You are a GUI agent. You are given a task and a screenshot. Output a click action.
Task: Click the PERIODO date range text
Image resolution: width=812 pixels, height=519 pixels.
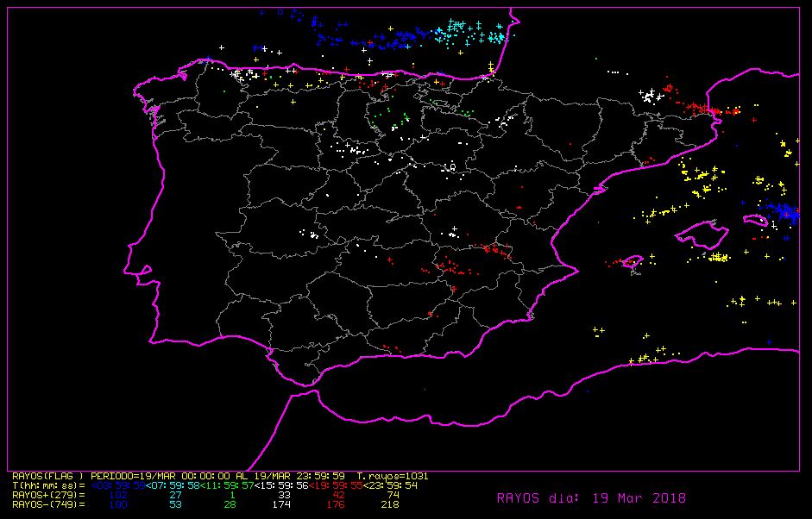click(223, 476)
